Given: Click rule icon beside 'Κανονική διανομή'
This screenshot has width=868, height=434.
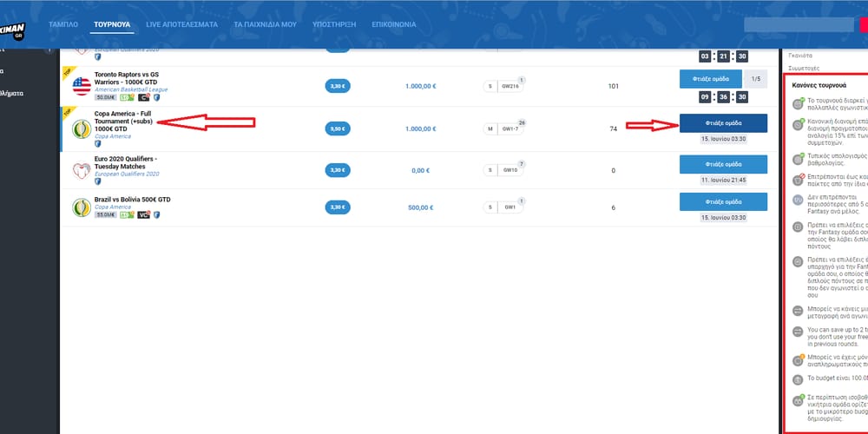Looking at the screenshot, I should pyautogui.click(x=798, y=124).
